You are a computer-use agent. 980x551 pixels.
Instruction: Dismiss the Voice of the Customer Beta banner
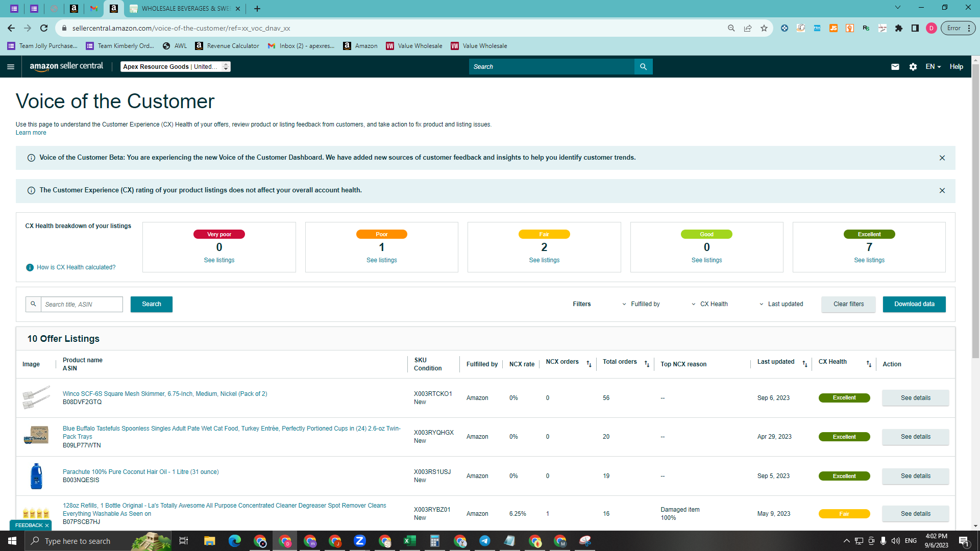coord(942,158)
